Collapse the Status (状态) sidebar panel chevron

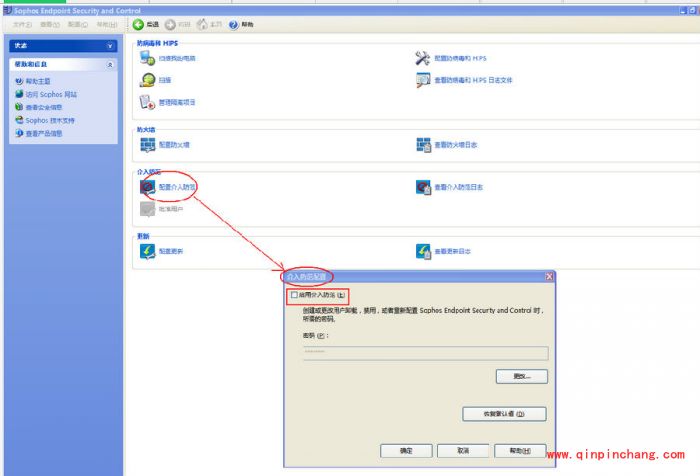[x=110, y=46]
